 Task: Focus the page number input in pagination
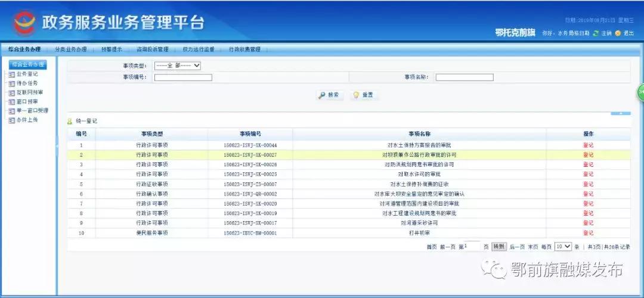472,246
